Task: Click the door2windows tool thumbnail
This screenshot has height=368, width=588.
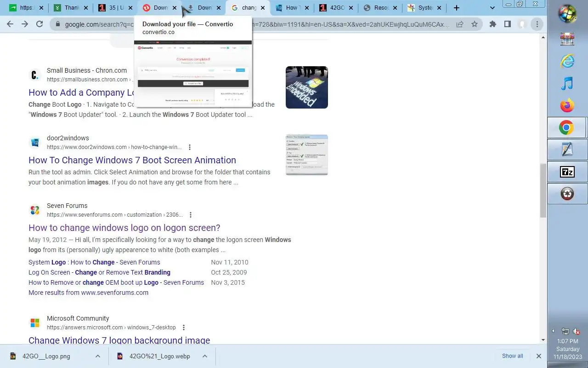Action: [x=307, y=155]
